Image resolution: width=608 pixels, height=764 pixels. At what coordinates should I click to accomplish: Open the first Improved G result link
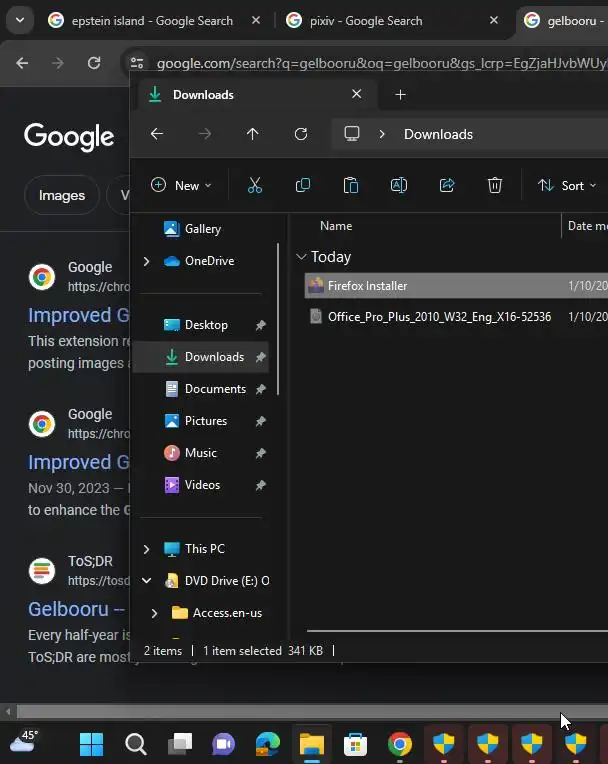[78, 315]
